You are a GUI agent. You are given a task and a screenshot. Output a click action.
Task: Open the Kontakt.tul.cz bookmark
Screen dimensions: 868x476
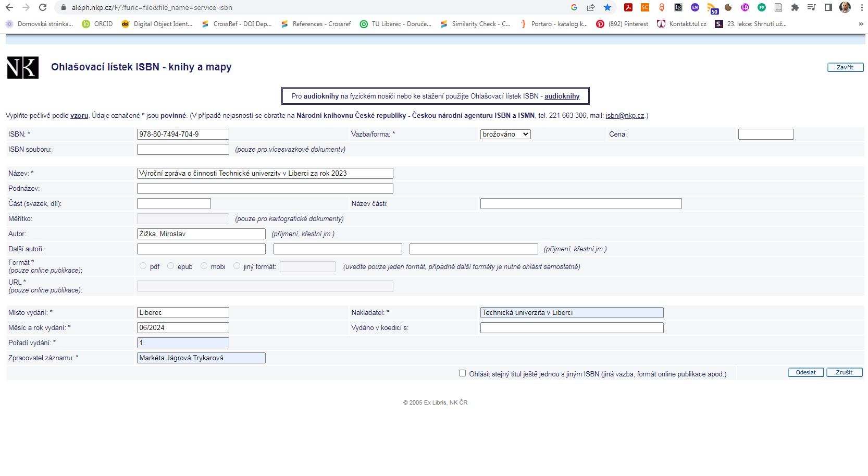point(682,24)
